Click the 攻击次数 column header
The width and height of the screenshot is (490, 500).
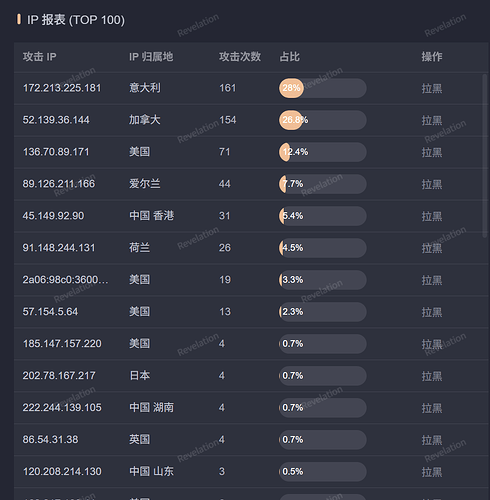click(x=240, y=57)
